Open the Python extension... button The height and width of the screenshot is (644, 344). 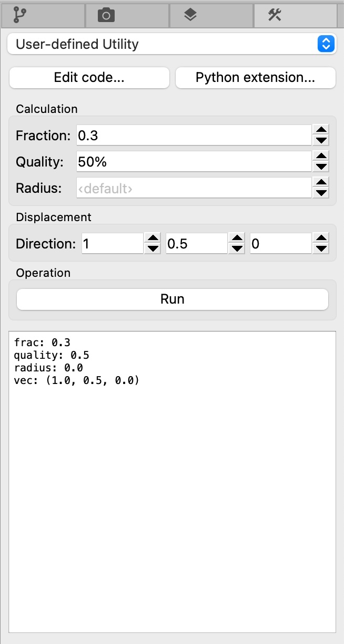[255, 78]
